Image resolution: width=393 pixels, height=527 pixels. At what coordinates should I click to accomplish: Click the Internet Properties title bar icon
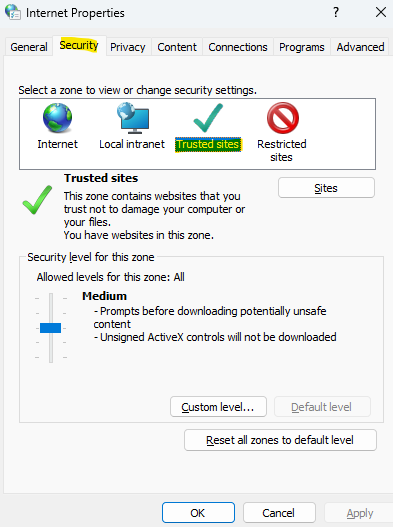13,12
